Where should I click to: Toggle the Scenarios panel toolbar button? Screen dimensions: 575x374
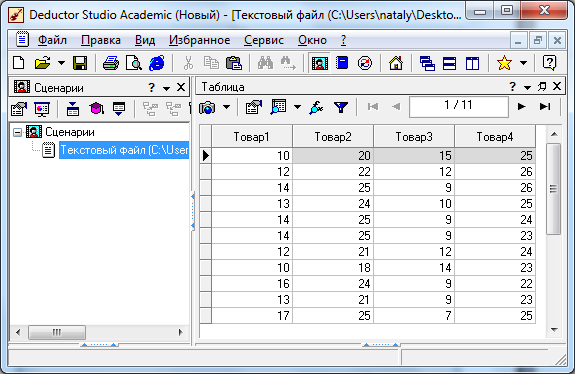tap(319, 63)
